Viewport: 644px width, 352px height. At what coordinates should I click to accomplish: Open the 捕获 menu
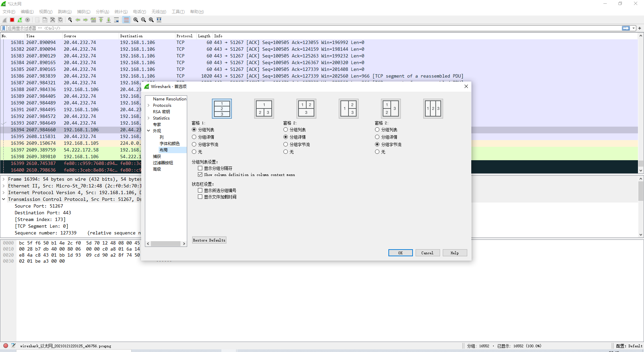pos(84,12)
